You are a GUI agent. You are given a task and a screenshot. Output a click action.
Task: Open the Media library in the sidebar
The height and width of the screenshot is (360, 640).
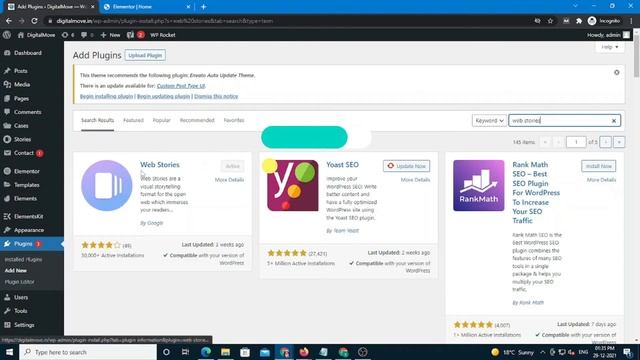[x=22, y=84]
